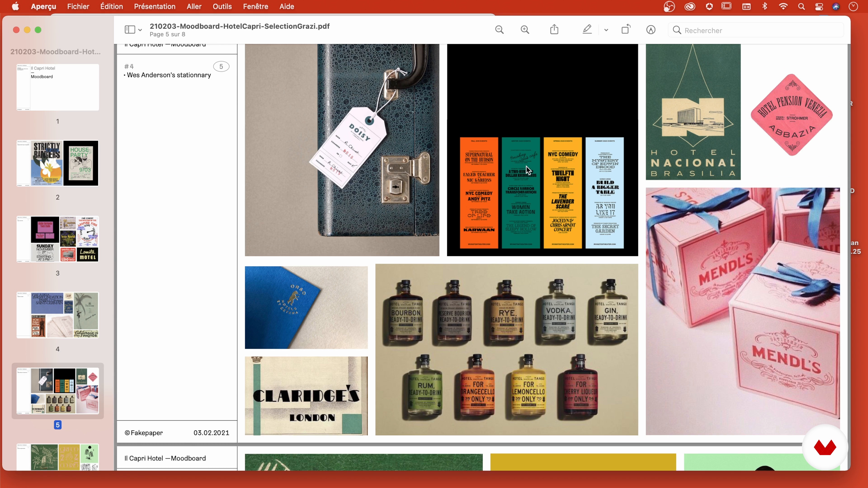Image resolution: width=868 pixels, height=488 pixels.
Task: Open the Creative Cloud menu bar icon
Action: 690,6
